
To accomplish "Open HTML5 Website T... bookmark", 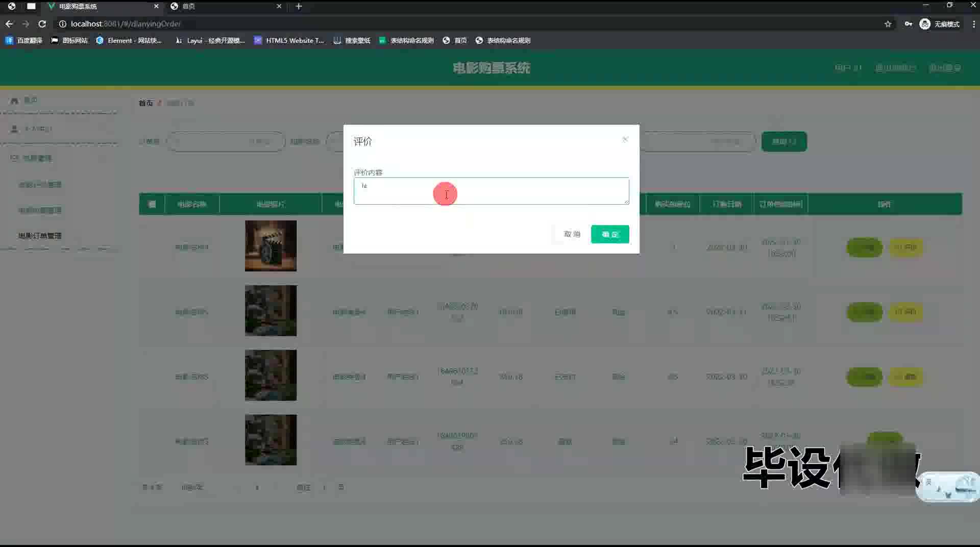I will pos(289,40).
